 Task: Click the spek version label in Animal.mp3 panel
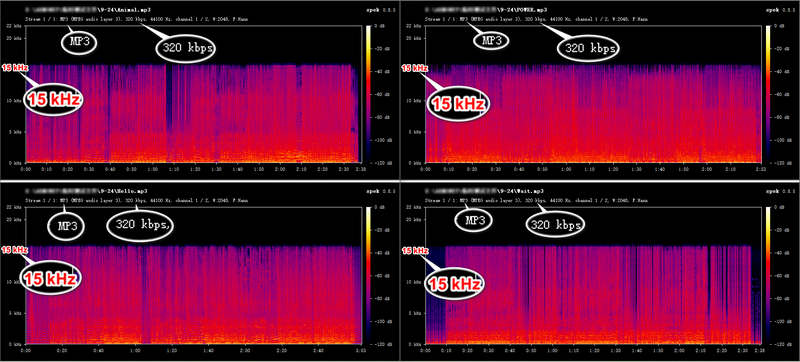tap(381, 10)
